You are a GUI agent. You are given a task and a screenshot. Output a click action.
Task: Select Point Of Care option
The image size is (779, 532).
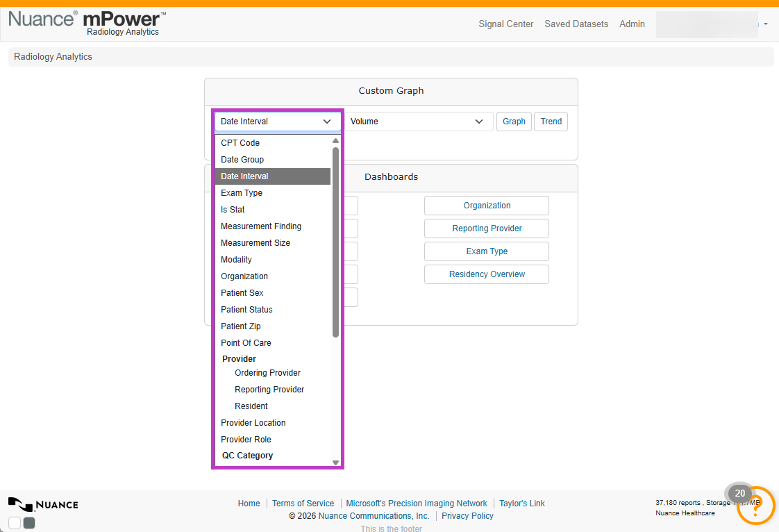(x=273, y=342)
